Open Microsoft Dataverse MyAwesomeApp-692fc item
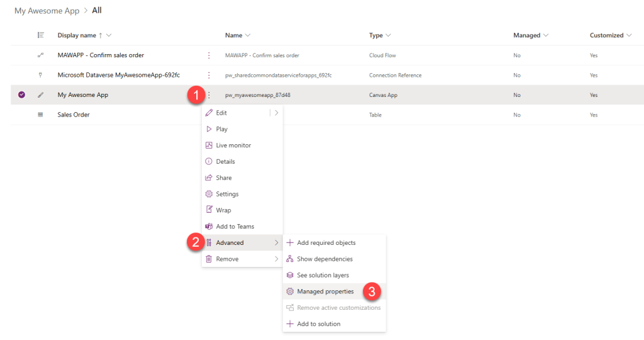Image resolution: width=644 pixels, height=340 pixels. (x=119, y=75)
